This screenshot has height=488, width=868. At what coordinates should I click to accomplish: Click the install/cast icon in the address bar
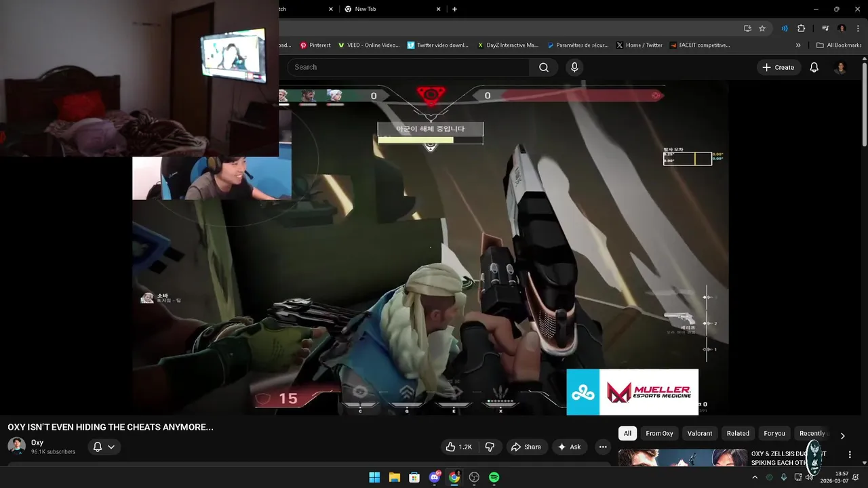pyautogui.click(x=747, y=28)
